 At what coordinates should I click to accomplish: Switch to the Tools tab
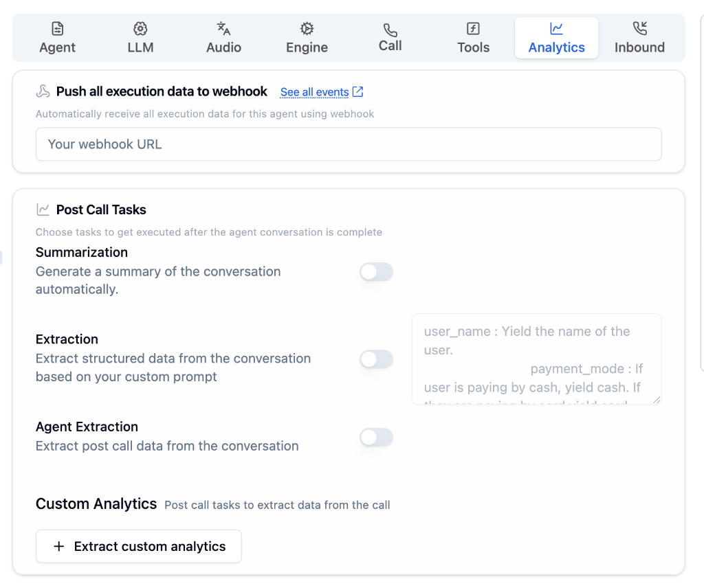point(473,38)
